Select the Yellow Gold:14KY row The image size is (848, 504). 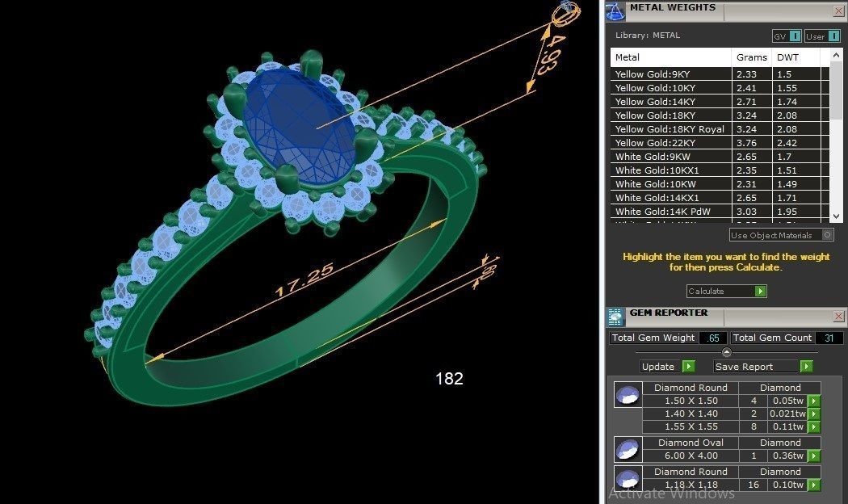coord(720,102)
